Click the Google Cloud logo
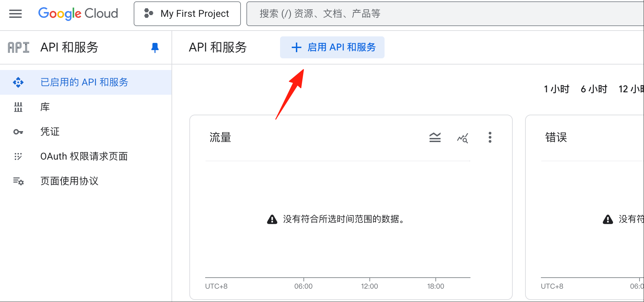 pos(78,14)
